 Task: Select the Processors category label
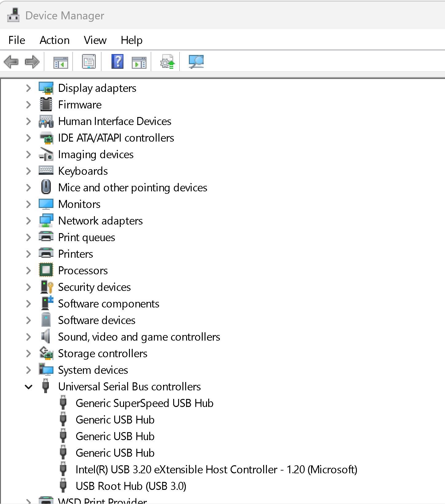[83, 271]
